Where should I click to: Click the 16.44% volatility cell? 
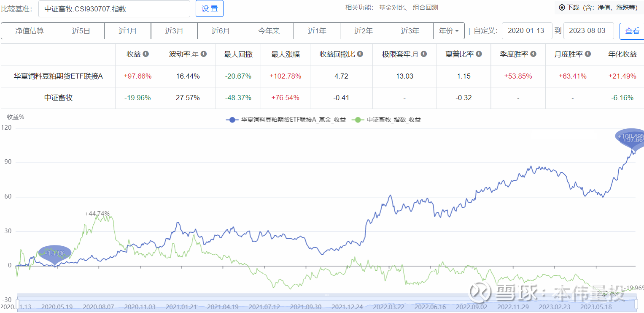click(188, 76)
